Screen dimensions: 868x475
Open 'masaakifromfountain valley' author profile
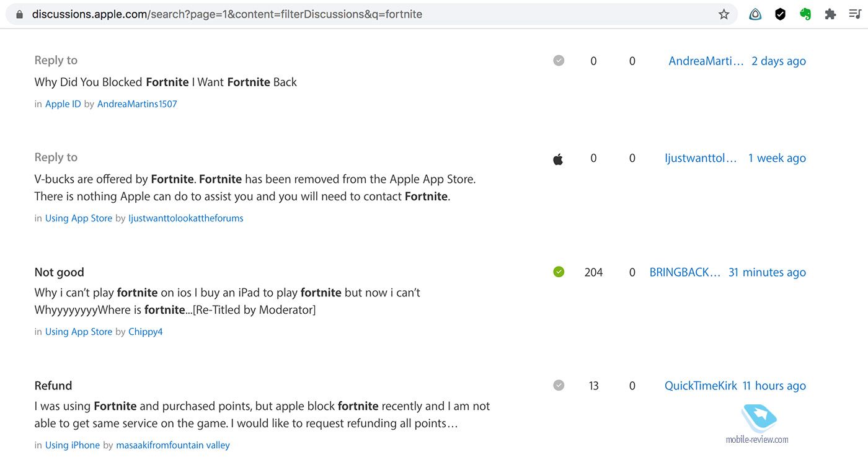(173, 445)
